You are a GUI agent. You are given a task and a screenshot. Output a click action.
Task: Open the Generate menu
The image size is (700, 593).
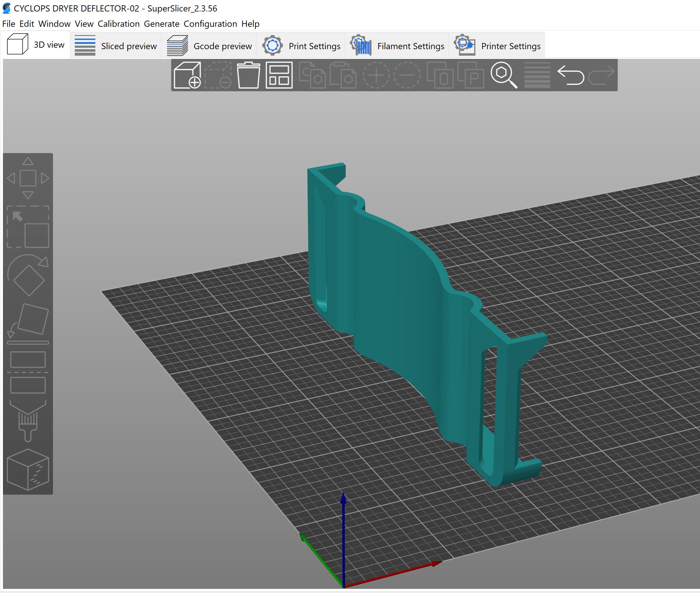162,24
